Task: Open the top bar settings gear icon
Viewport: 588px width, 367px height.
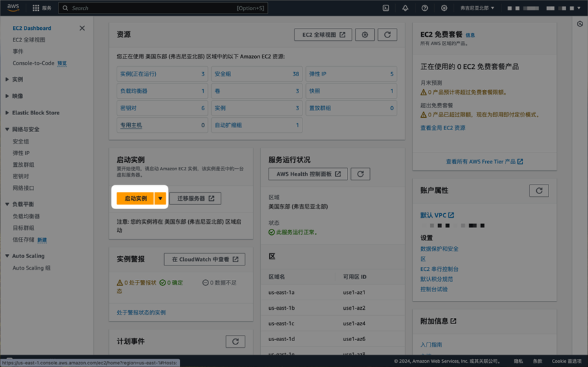Action: [444, 8]
